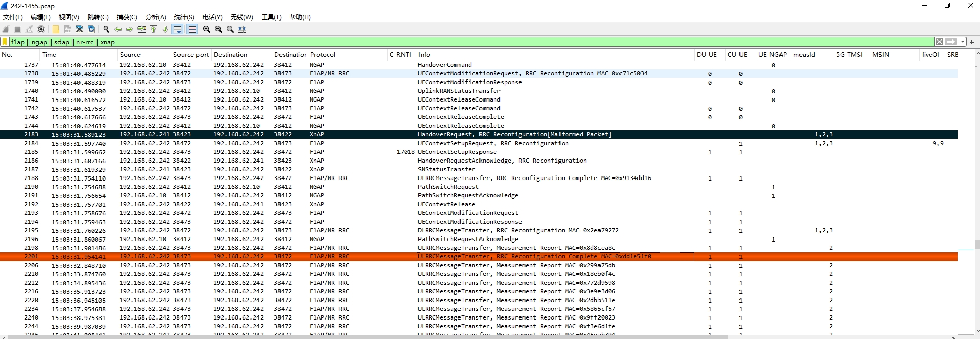
Task: Find a packet with magnifier icon
Action: click(106, 29)
